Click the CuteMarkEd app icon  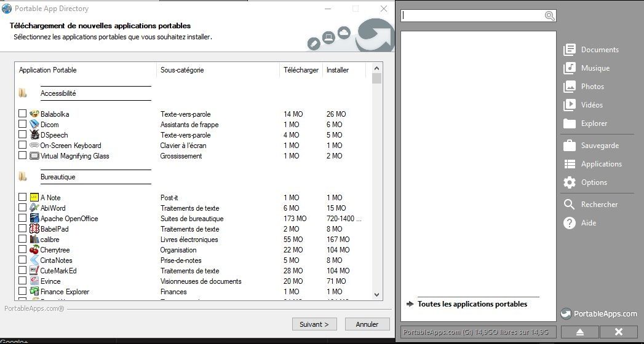(34, 271)
